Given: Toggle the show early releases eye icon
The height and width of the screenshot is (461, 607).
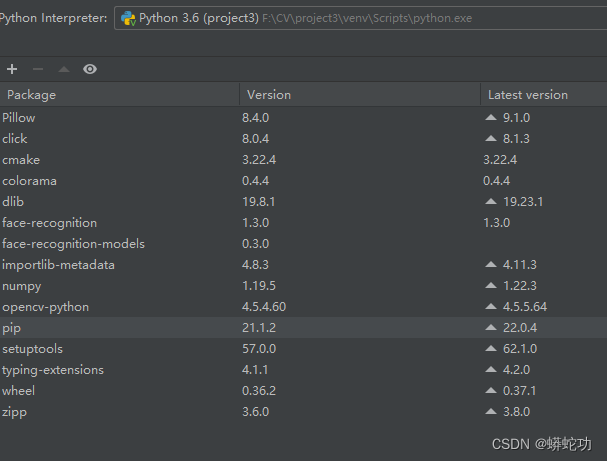Looking at the screenshot, I should point(90,69).
